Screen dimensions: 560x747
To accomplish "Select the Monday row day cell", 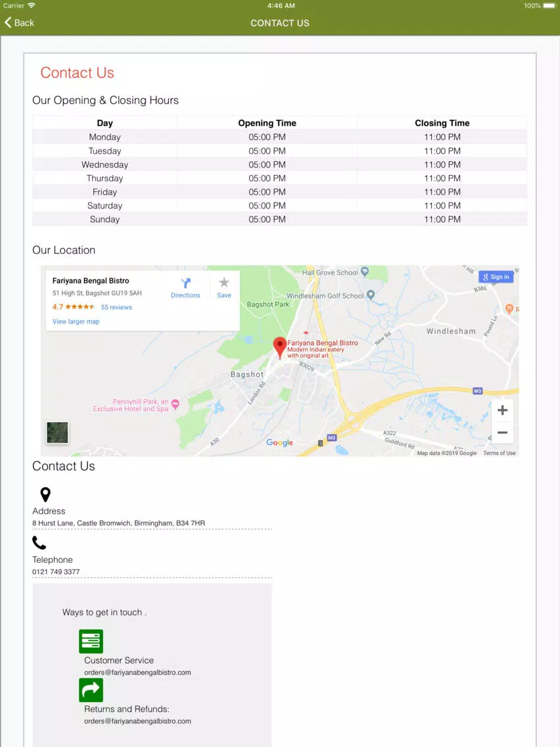I will click(105, 137).
